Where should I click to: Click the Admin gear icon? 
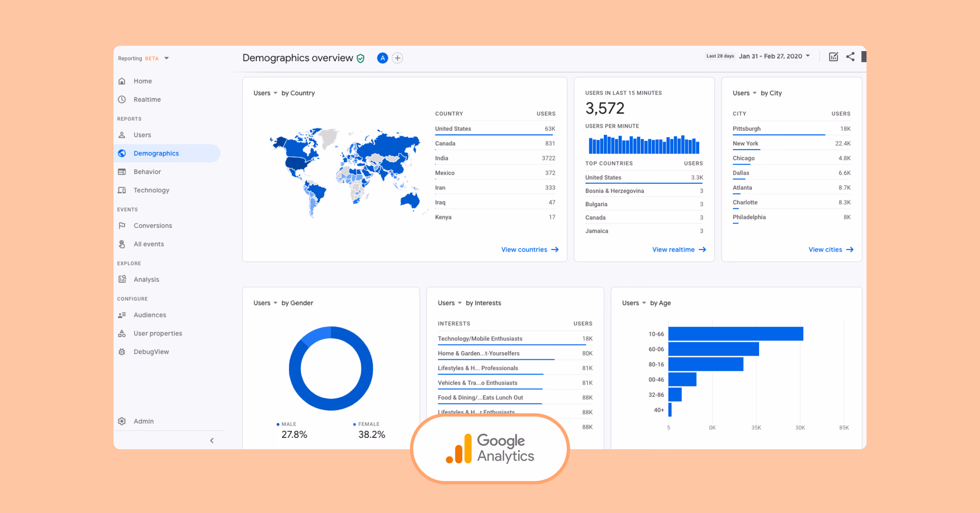click(122, 421)
